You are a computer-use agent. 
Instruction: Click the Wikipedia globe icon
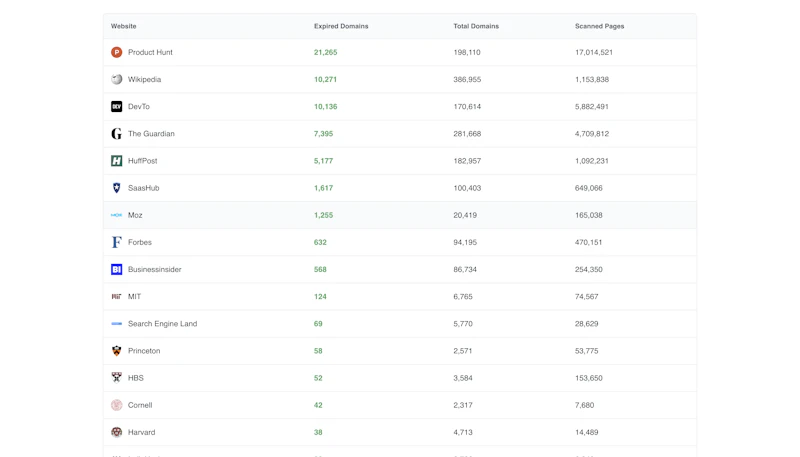(116, 79)
